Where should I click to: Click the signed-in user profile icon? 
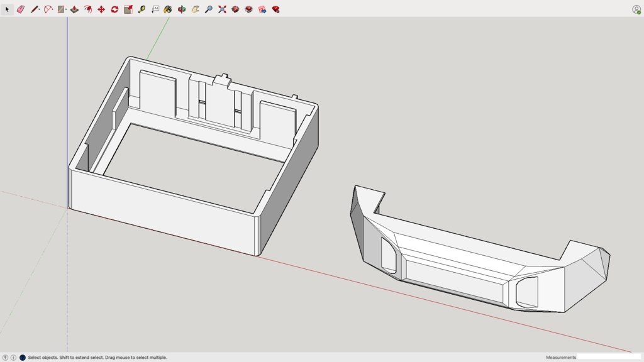(636, 9)
